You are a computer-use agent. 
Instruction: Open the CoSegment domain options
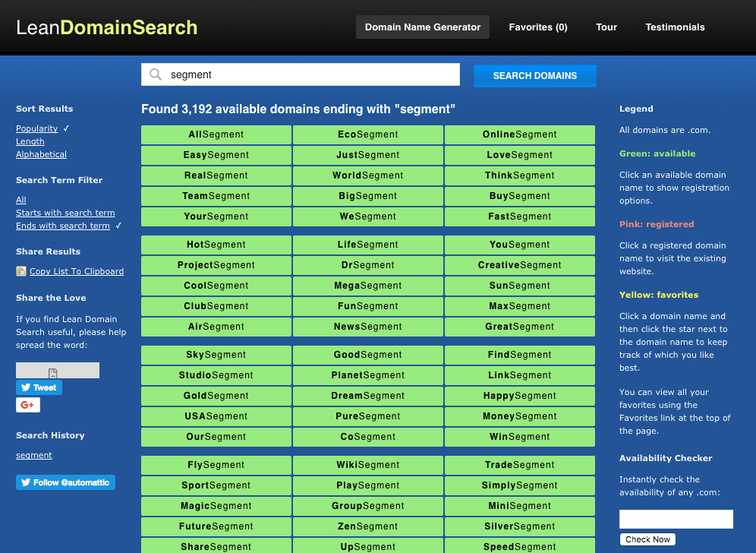pyautogui.click(x=368, y=438)
